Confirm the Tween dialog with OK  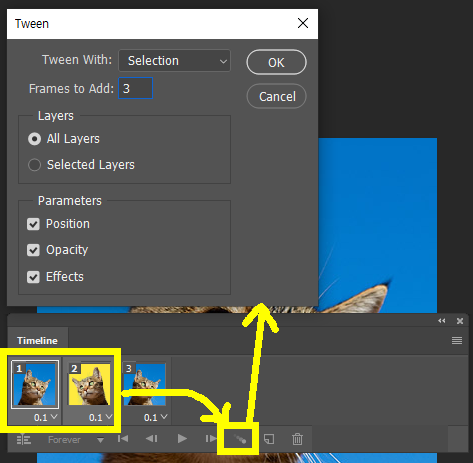[276, 62]
